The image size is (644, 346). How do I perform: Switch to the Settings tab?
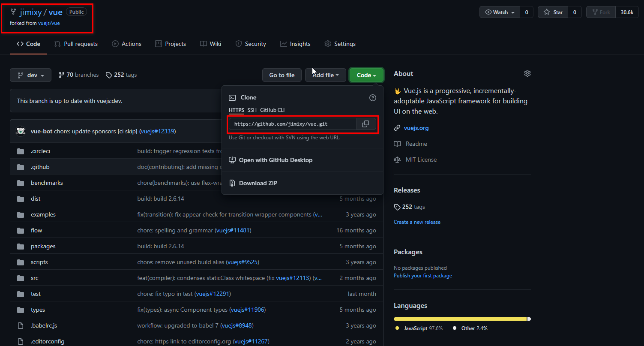point(340,44)
